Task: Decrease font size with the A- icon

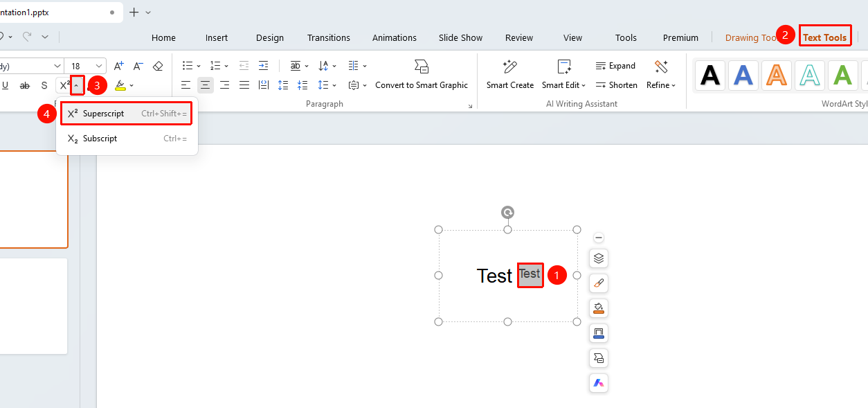Action: point(138,66)
